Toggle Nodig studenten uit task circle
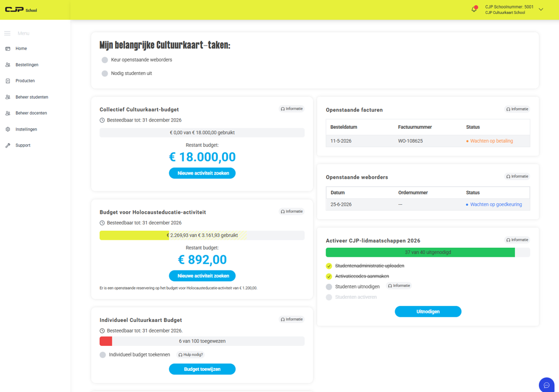The width and height of the screenshot is (559, 392). point(104,74)
